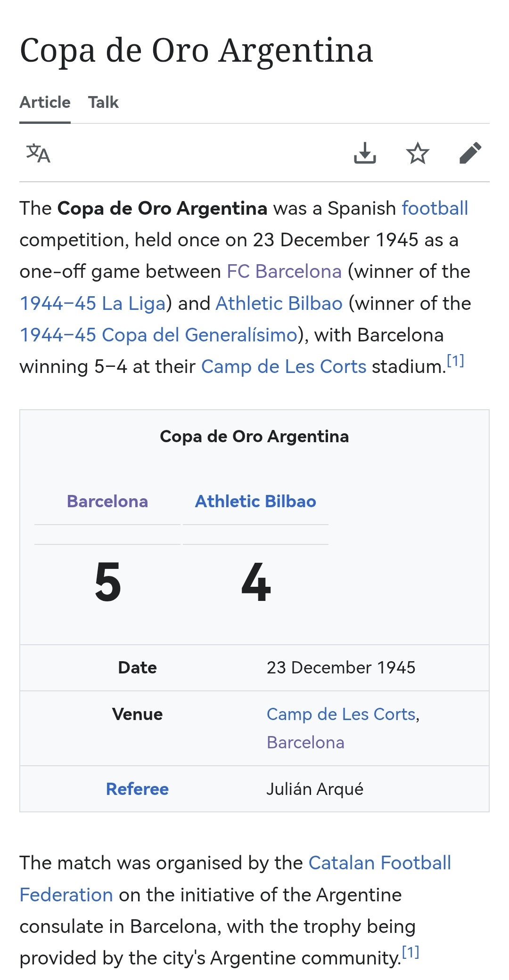
Task: Open the language selection icon
Action: (38, 153)
